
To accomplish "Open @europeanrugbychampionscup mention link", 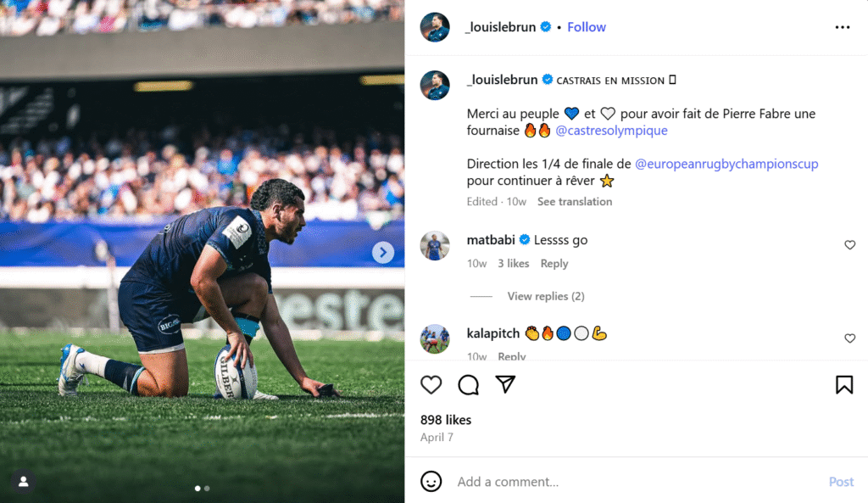I will pyautogui.click(x=726, y=164).
